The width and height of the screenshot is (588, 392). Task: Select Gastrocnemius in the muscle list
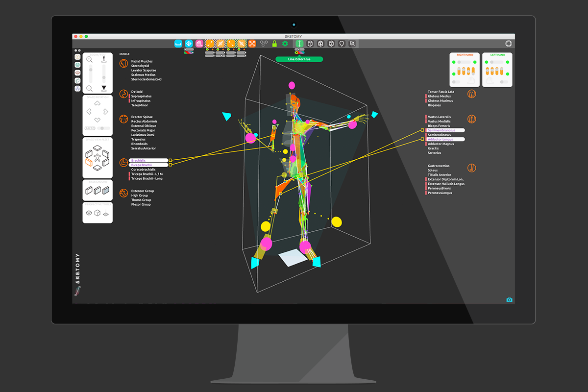coord(439,166)
